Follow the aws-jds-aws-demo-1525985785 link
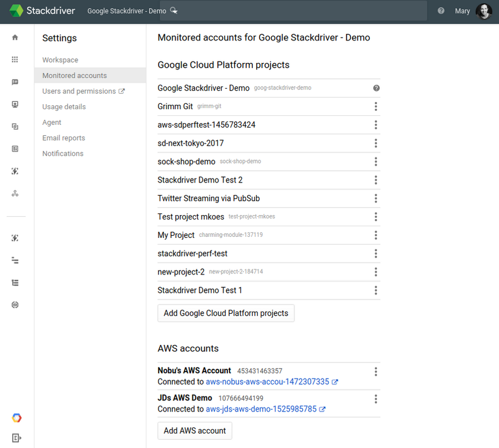Viewport: 499px width, 448px height. click(x=261, y=409)
